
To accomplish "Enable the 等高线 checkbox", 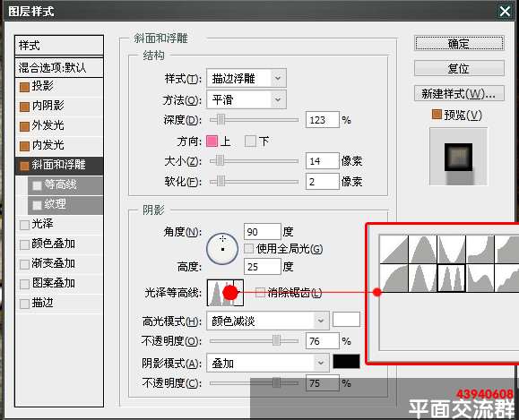I will click(x=37, y=185).
